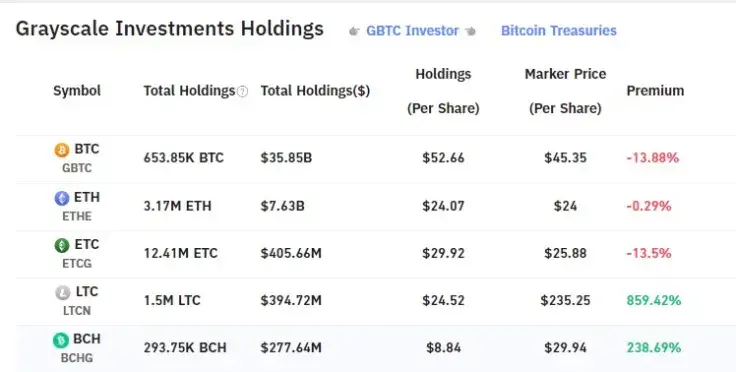The height and width of the screenshot is (372, 736).
Task: Click the Ethereum ETH coin icon
Action: [x=62, y=198]
